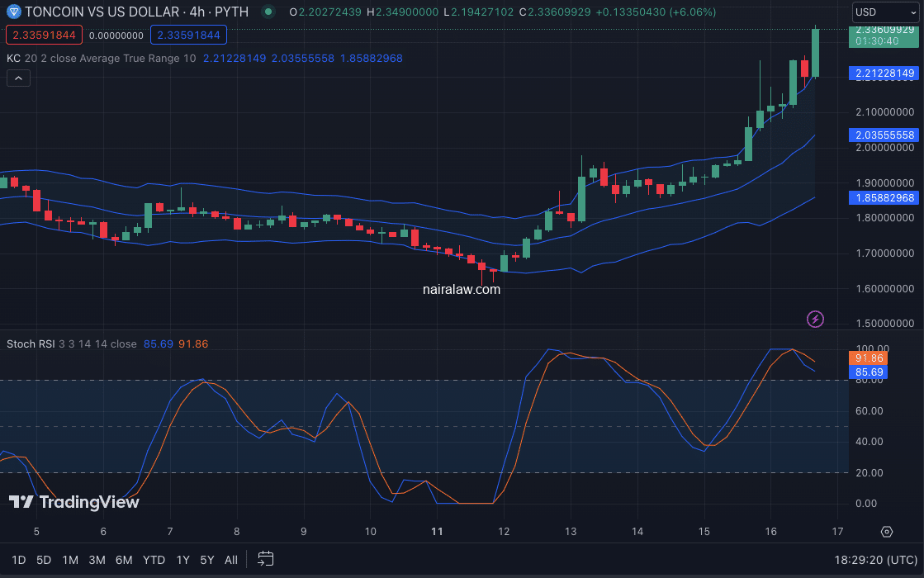
Task: Click the red sell price 2.33591844 button
Action: pos(43,35)
